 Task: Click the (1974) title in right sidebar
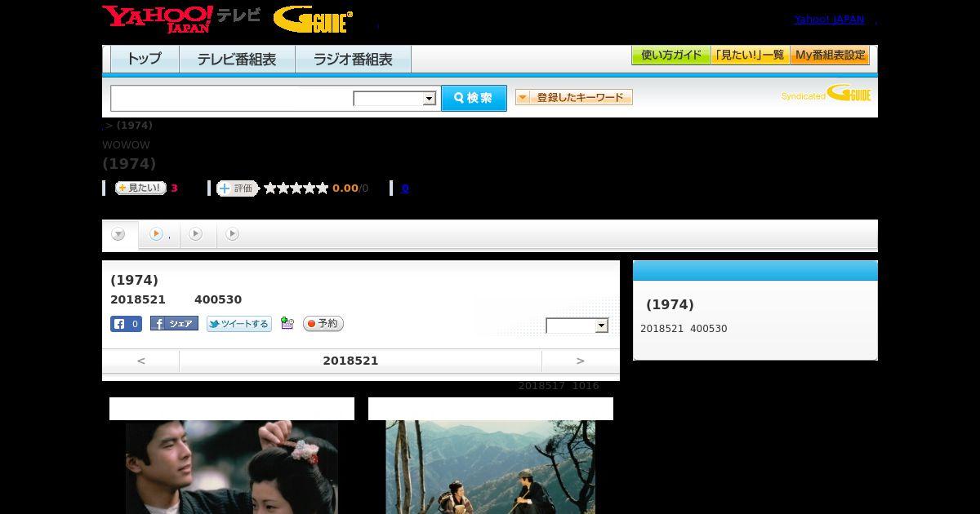tap(670, 304)
